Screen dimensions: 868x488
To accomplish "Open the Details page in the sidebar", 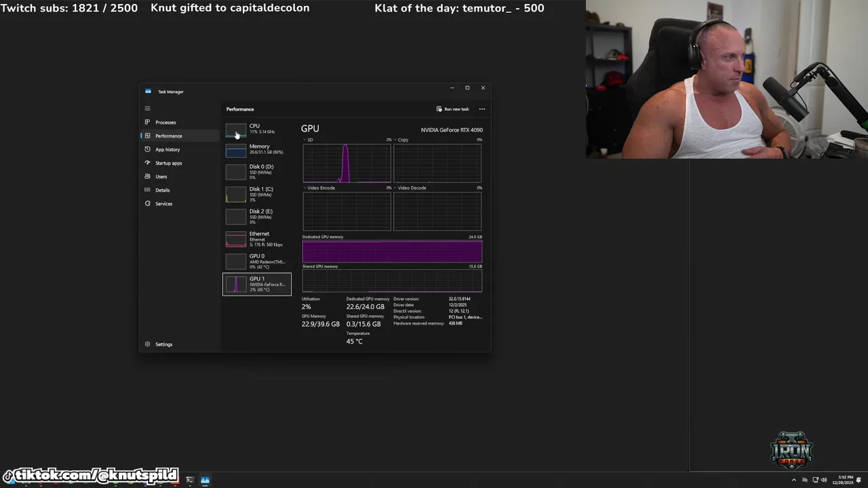I will point(180,190).
